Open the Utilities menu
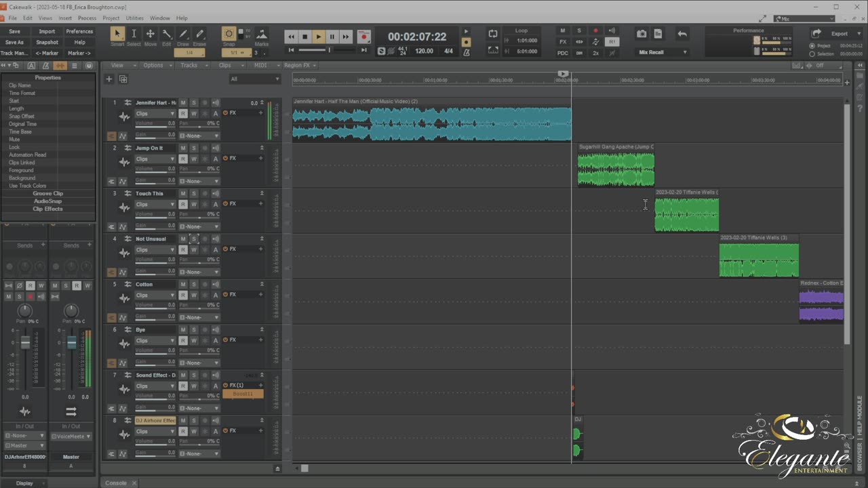The height and width of the screenshot is (488, 868). 134,18
